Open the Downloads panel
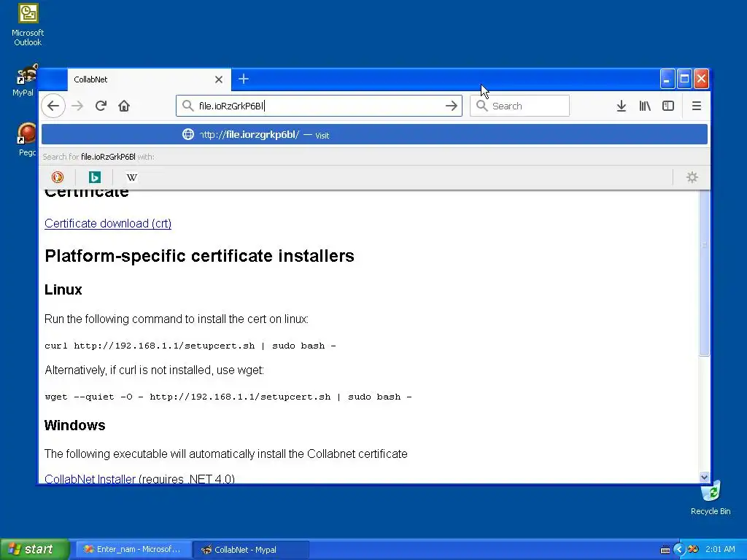The image size is (747, 560). (x=622, y=106)
